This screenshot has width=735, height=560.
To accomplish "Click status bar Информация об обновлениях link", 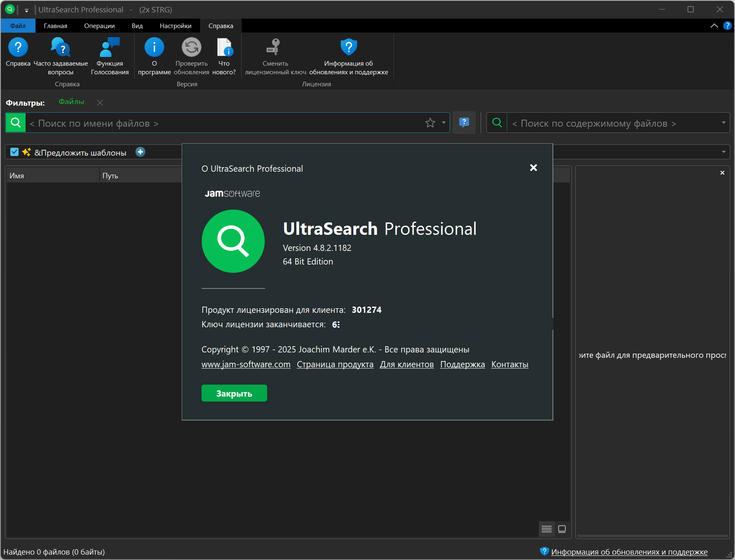I will pyautogui.click(x=629, y=552).
